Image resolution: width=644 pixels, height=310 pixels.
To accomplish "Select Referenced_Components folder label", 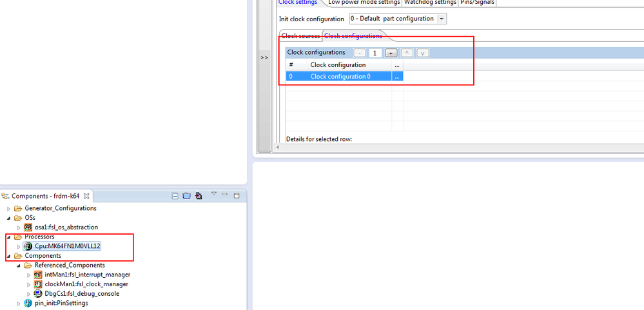I will click(x=70, y=266).
